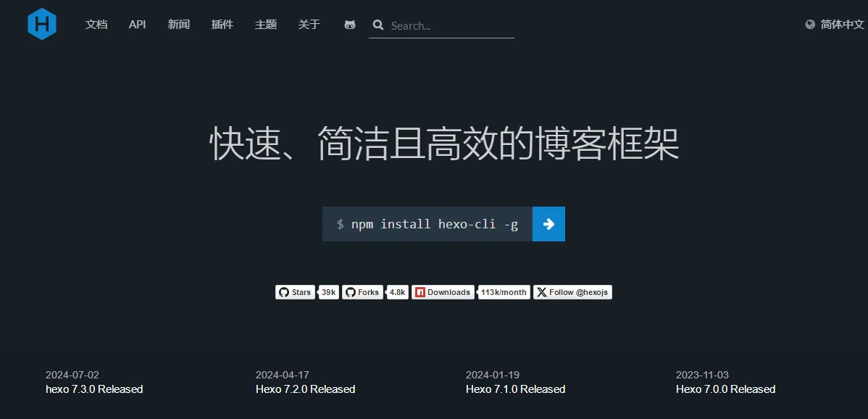Click the GitHub Forks badge
Screen dimensions: 868x419
[x=362, y=292]
